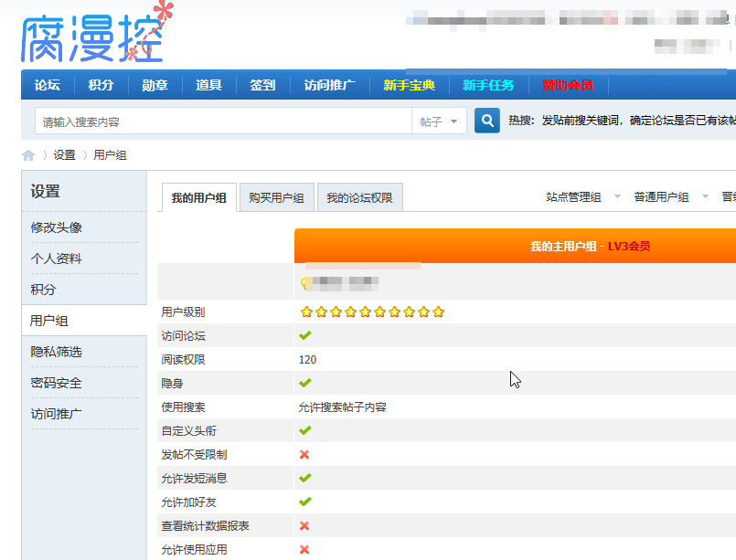Click the red cross in 发帖不受限制 row
Viewport: 736px width, 560px height.
click(304, 454)
